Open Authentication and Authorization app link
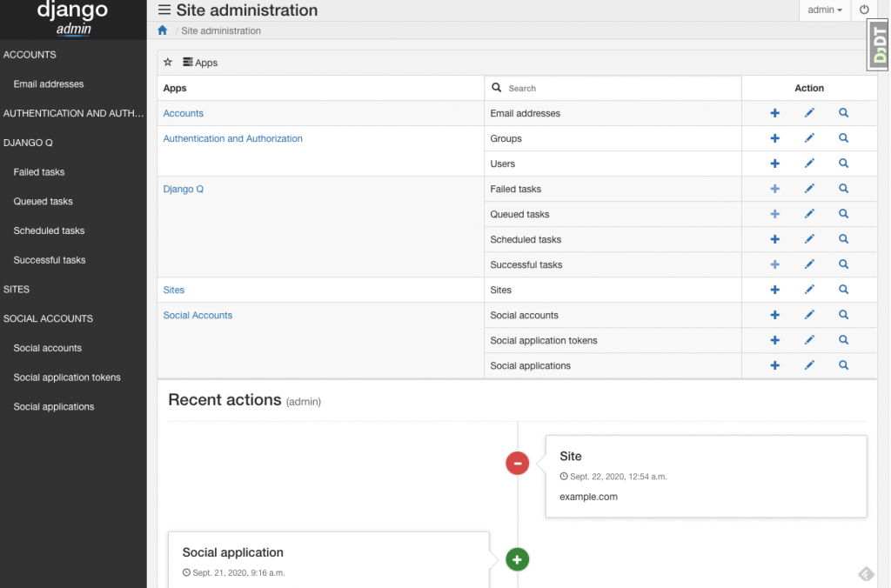Screen dimensions: 891x588 point(232,138)
